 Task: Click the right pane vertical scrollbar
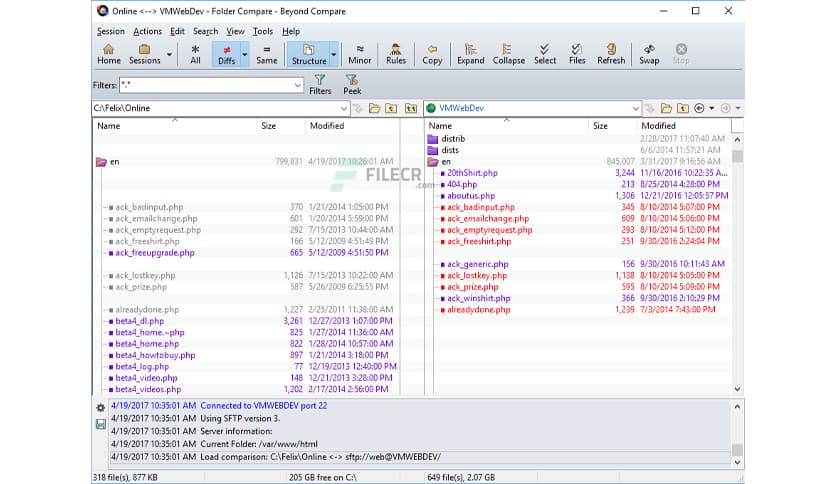pyautogui.click(x=738, y=270)
